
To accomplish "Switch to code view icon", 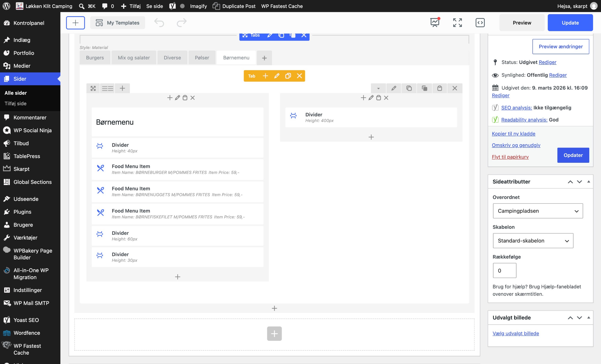I will coord(480,23).
